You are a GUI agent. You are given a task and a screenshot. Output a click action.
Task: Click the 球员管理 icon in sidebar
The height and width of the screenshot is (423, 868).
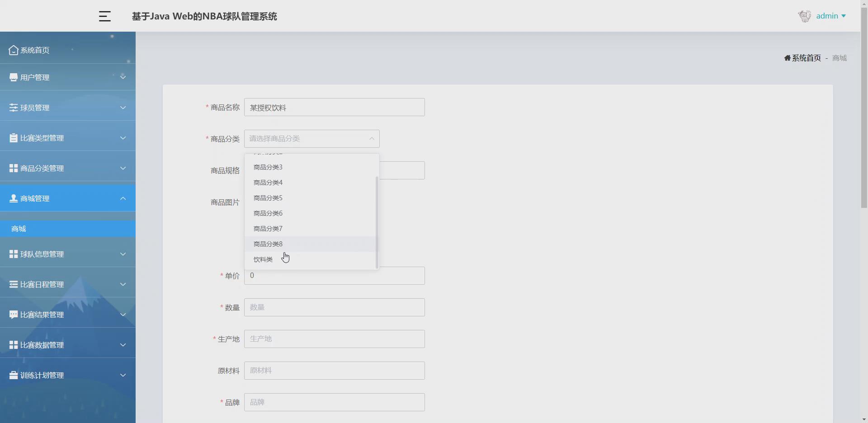click(x=13, y=108)
